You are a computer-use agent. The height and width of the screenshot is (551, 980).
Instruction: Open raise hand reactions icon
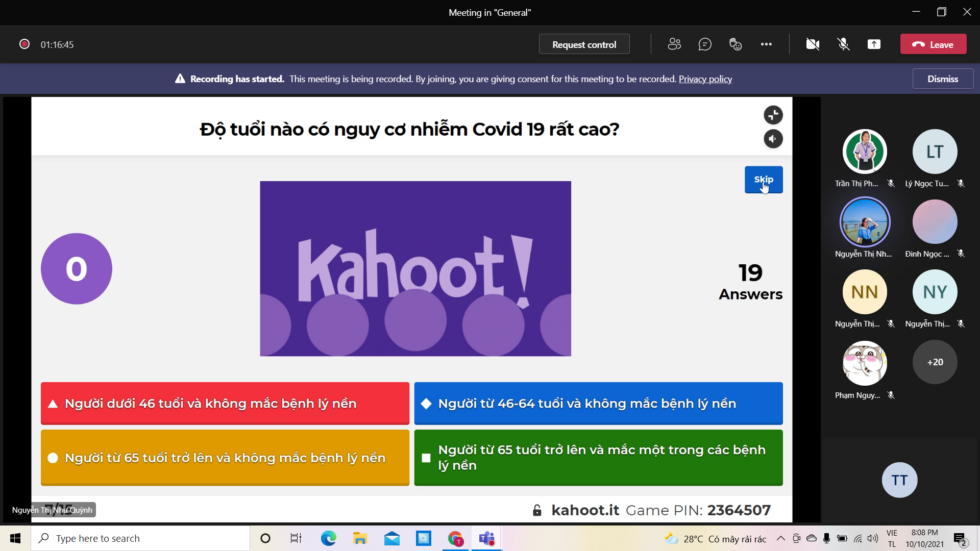(736, 44)
